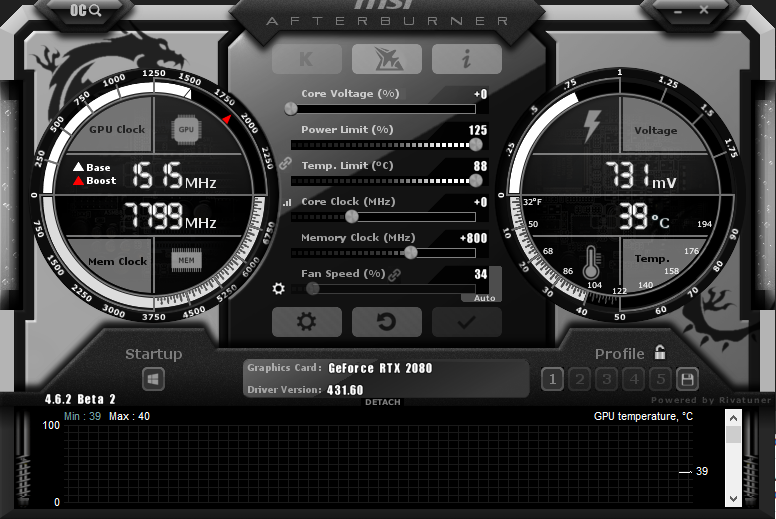
Task: Click the MEM chip icon in the gauge
Action: coord(187,260)
